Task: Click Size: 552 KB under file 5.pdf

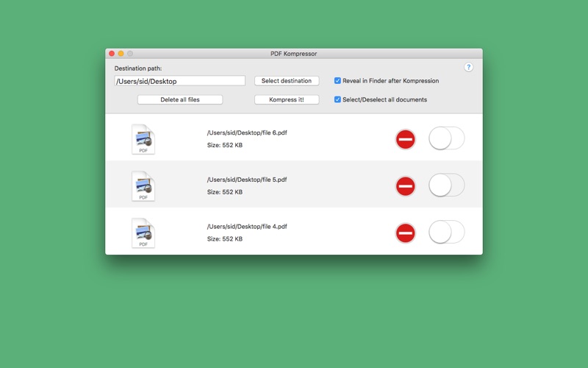Action: (x=225, y=192)
